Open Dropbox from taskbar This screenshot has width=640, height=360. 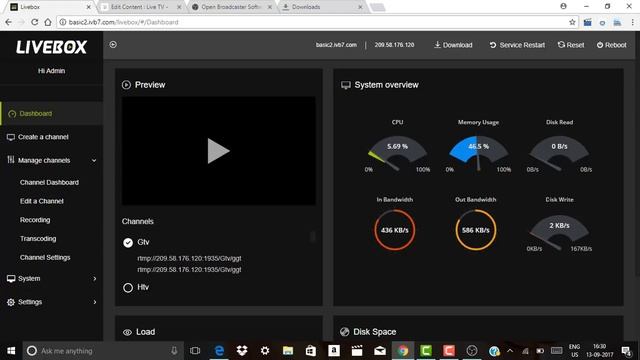point(242,351)
